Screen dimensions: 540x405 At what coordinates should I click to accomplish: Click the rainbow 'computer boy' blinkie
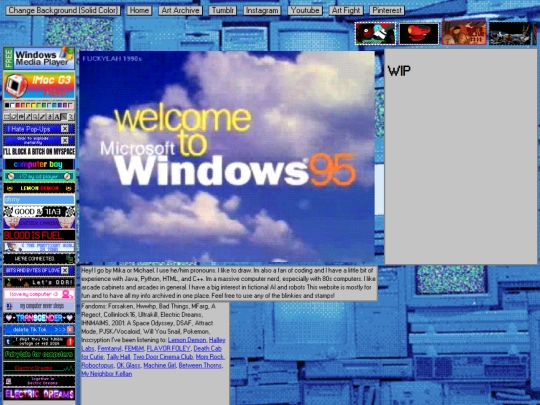pyautogui.click(x=39, y=164)
